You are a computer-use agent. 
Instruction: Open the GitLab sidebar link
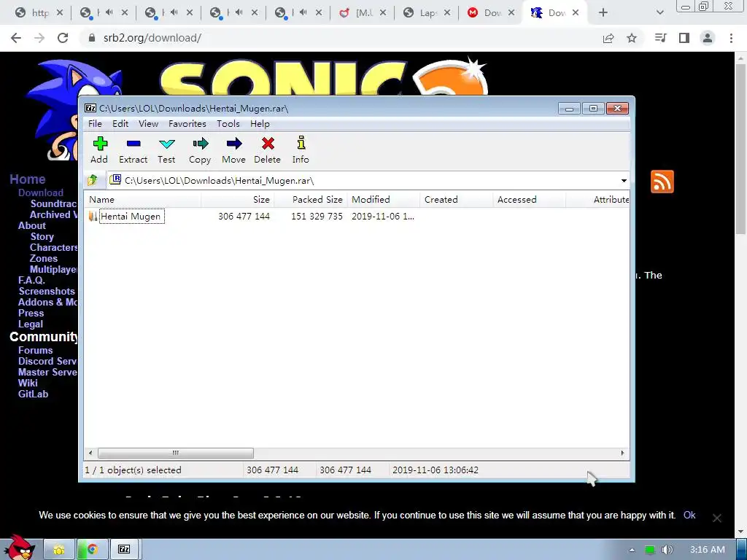(x=33, y=394)
